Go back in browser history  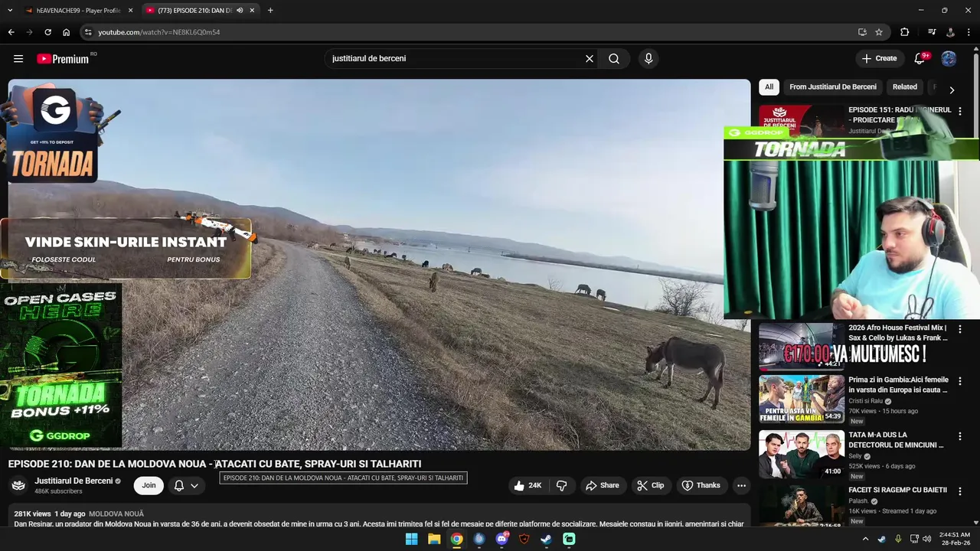point(11,32)
